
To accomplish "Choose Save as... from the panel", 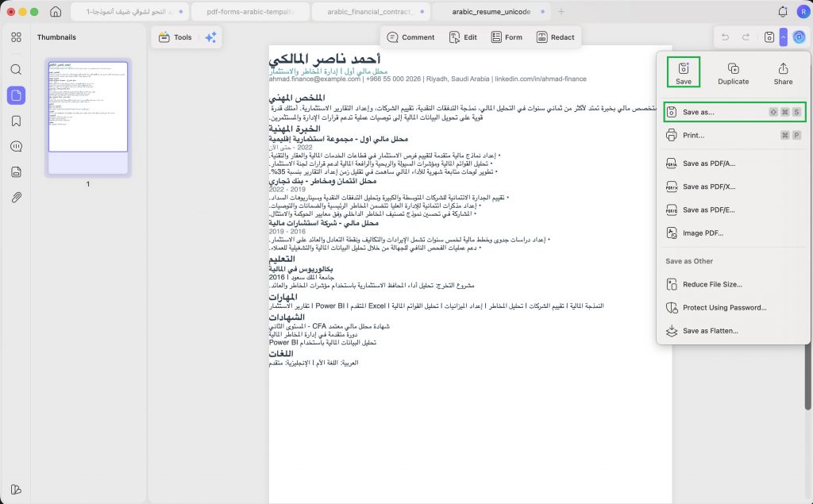I will (734, 112).
